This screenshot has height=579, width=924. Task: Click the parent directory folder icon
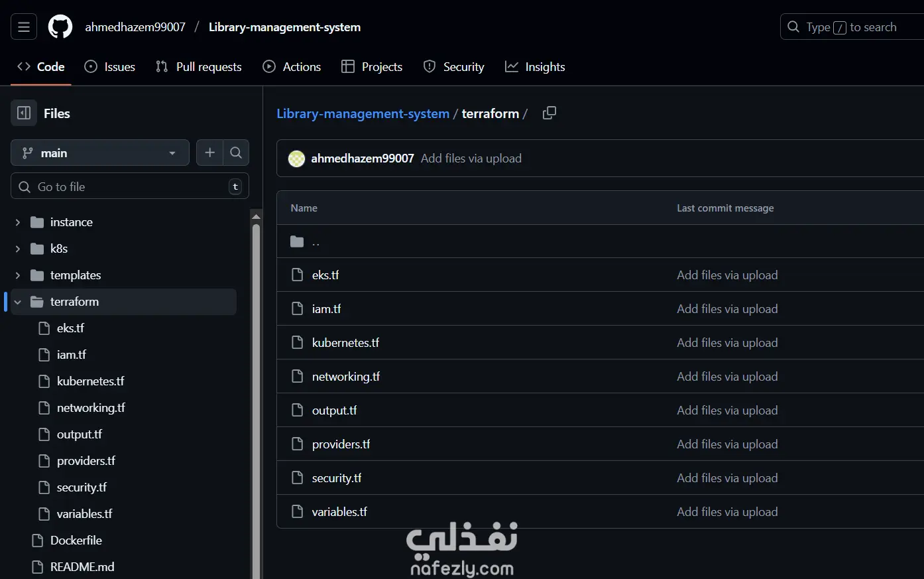point(297,241)
